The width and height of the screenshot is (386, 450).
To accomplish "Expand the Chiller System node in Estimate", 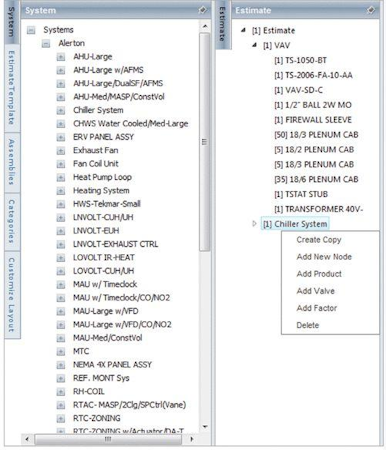I will pos(254,224).
